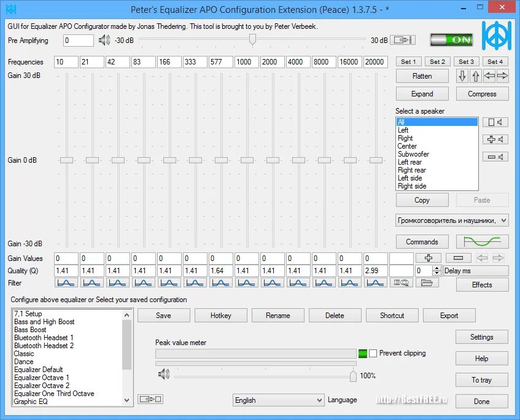The width and height of the screenshot is (520, 420).
Task: Click the up arrow icon beside Flatten
Action: (476, 76)
